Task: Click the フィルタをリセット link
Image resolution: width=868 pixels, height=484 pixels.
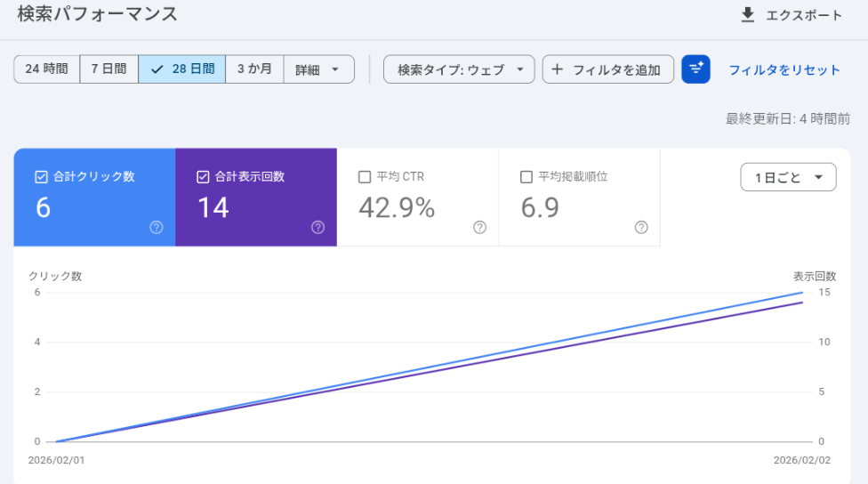Action: tap(784, 69)
